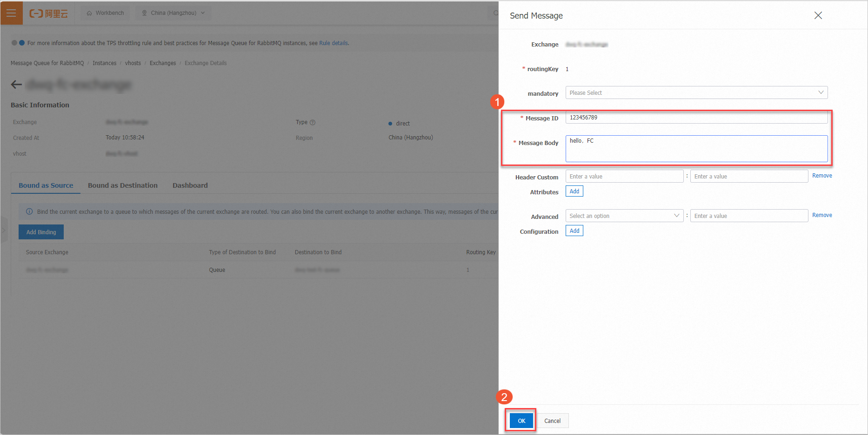Click the back arrow beside exchange name

(x=17, y=84)
